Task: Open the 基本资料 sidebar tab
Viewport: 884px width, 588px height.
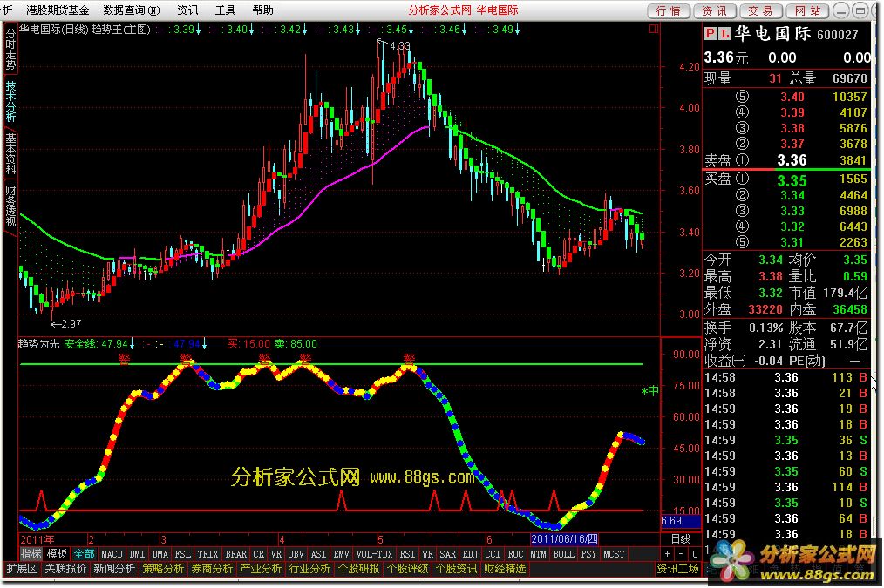Action: pyautogui.click(x=10, y=153)
